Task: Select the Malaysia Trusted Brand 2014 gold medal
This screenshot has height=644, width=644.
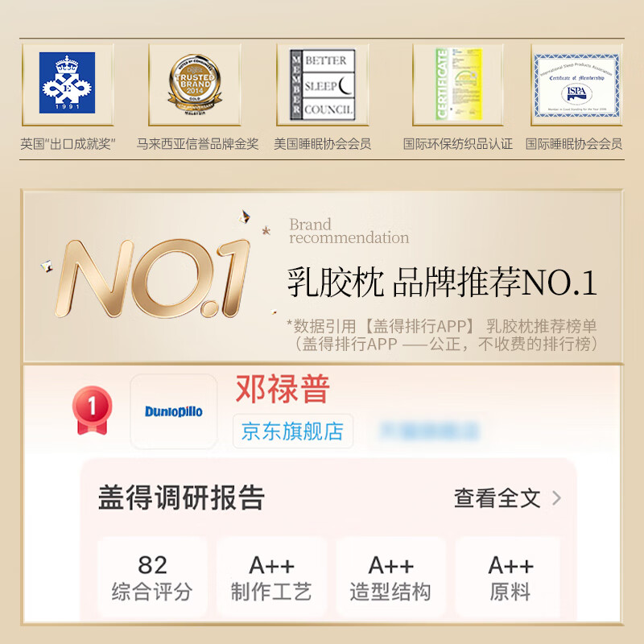Action: pyautogui.click(x=193, y=80)
